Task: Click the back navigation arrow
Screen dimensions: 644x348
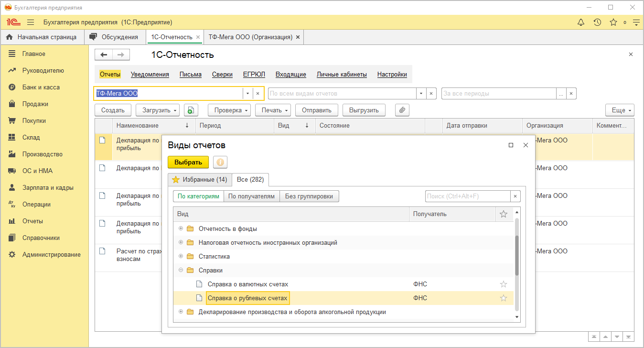Action: tap(104, 55)
